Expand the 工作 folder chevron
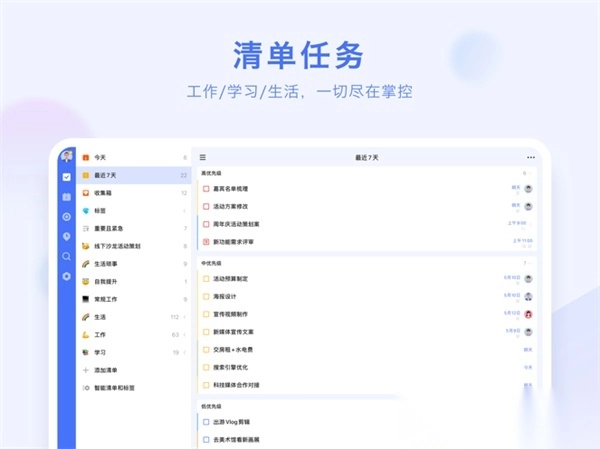Viewport: 600px width, 449px height. pos(185,335)
